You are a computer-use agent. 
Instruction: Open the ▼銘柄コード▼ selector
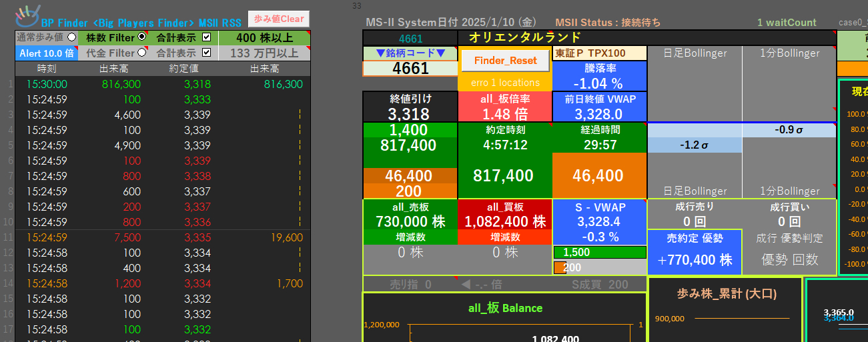[410, 53]
